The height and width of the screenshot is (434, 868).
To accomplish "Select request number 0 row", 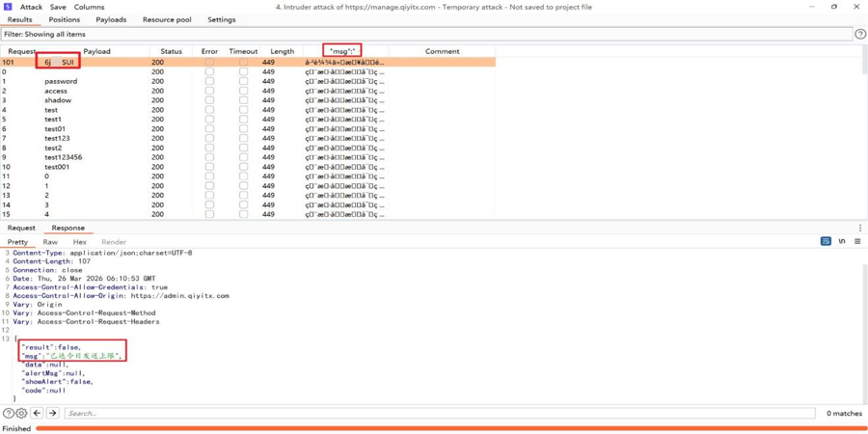I will 248,72.
